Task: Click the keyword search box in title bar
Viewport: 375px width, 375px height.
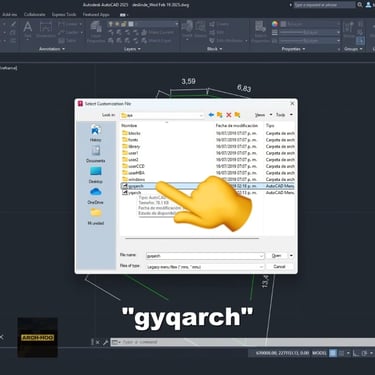Action: [x=324, y=5]
